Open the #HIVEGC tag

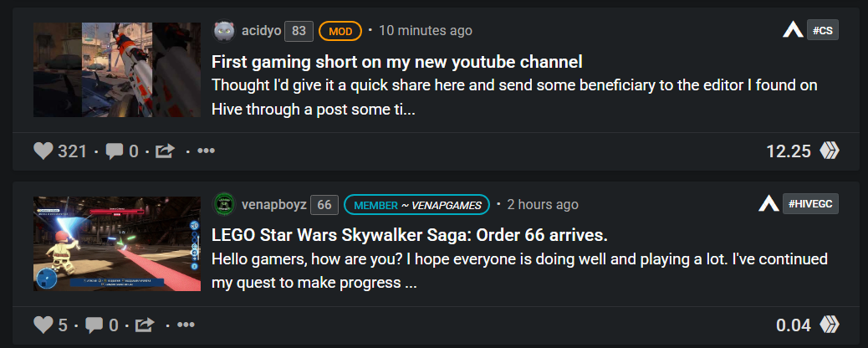[810, 204]
